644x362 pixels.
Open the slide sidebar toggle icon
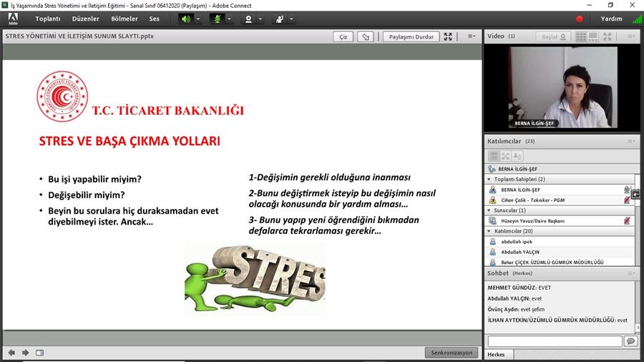coord(39,352)
